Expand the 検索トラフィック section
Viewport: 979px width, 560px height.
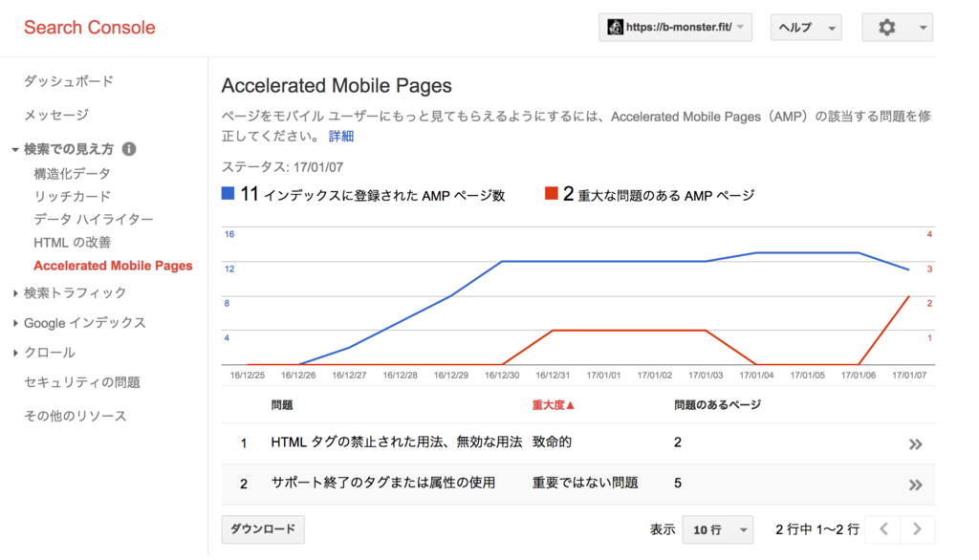point(15,292)
